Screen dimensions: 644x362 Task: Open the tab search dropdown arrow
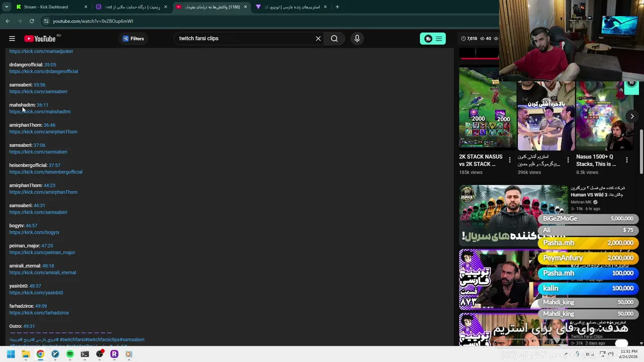(x=7, y=7)
